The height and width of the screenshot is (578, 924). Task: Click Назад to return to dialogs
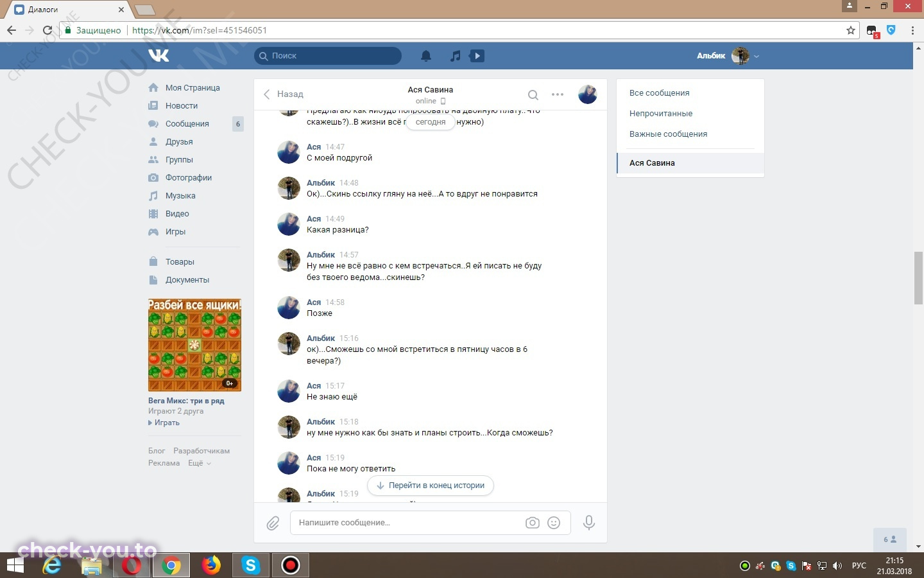(x=284, y=94)
